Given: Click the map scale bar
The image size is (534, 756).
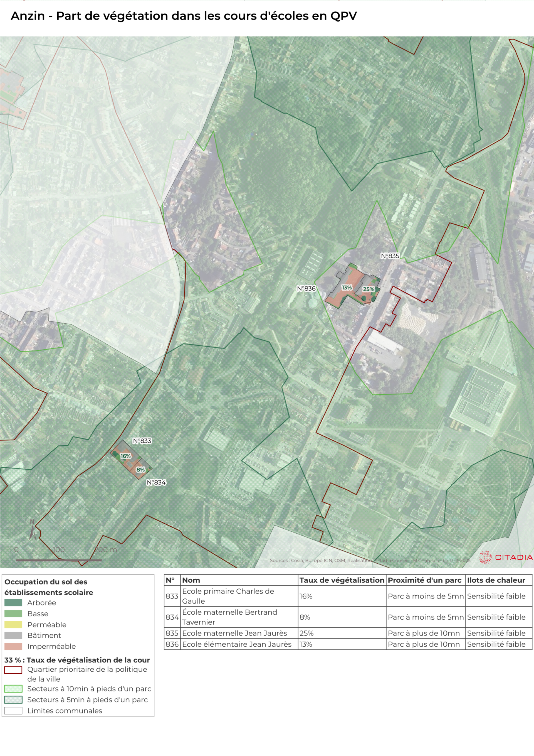Looking at the screenshot, I should [59, 560].
